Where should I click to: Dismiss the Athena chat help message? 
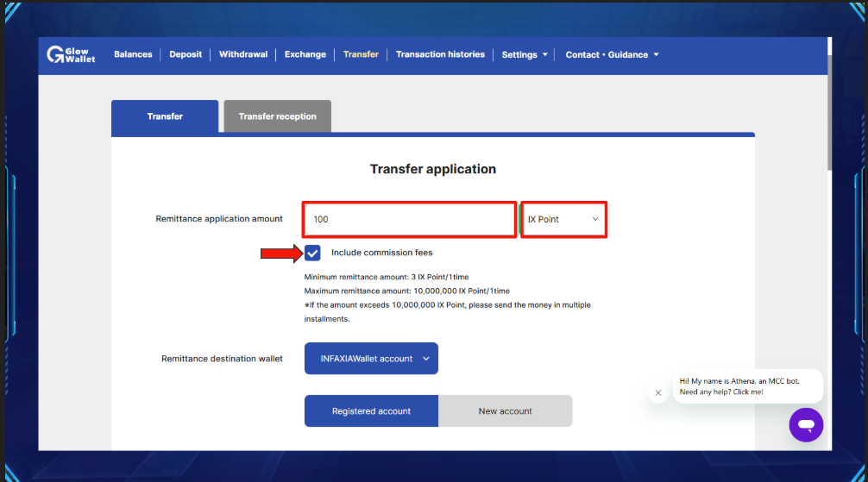pos(657,393)
